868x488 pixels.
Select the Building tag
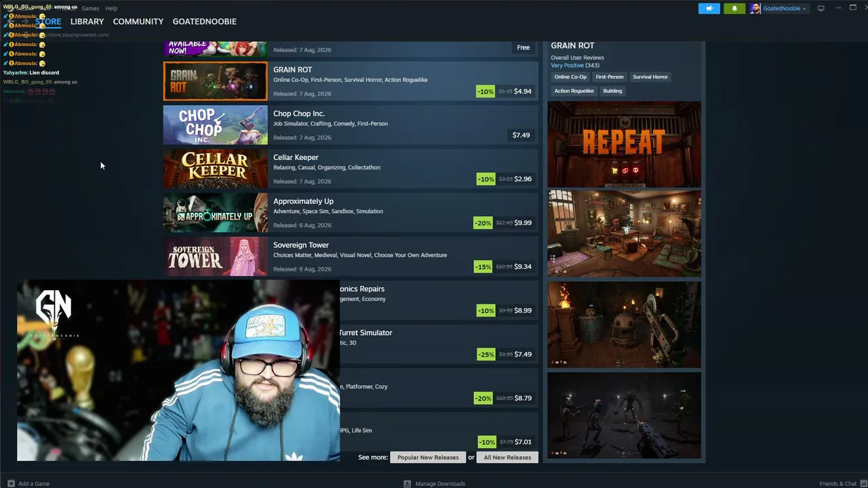point(612,91)
